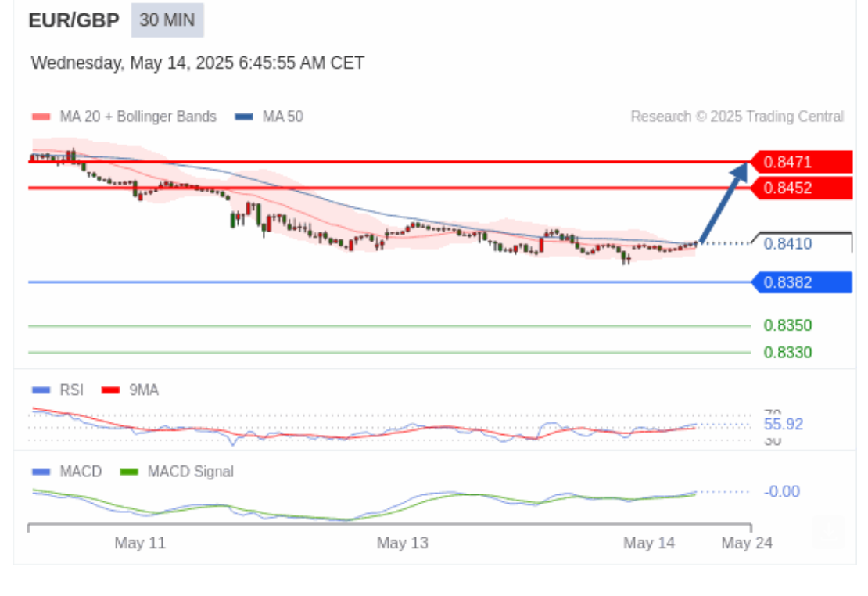Click the 0.8350 support level label

click(787, 325)
